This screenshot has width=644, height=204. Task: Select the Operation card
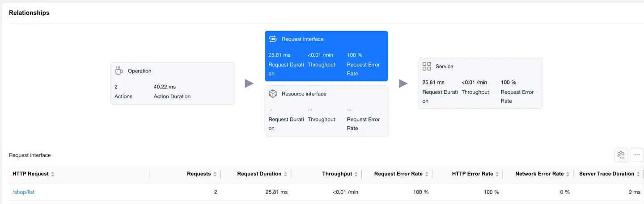pyautogui.click(x=172, y=83)
